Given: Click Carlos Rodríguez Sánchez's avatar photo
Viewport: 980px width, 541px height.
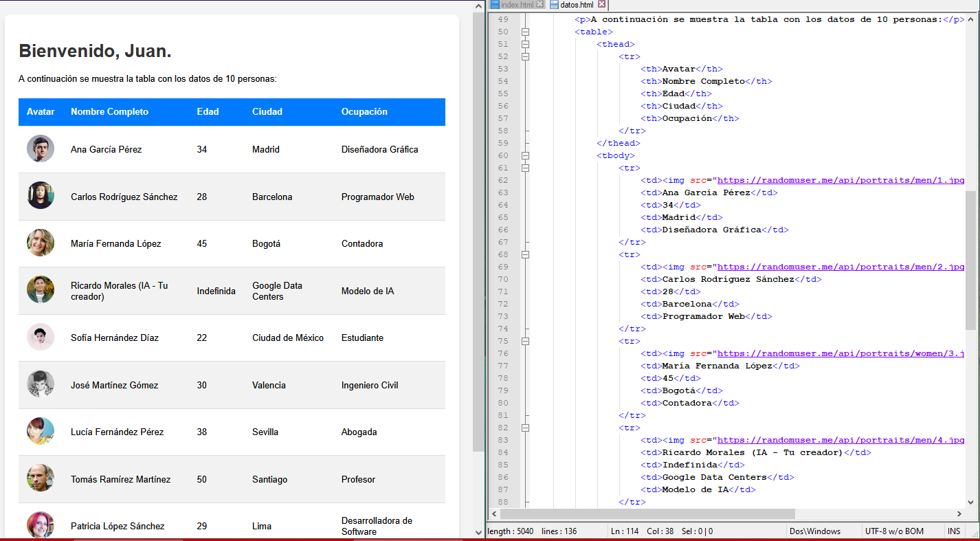Looking at the screenshot, I should [41, 196].
